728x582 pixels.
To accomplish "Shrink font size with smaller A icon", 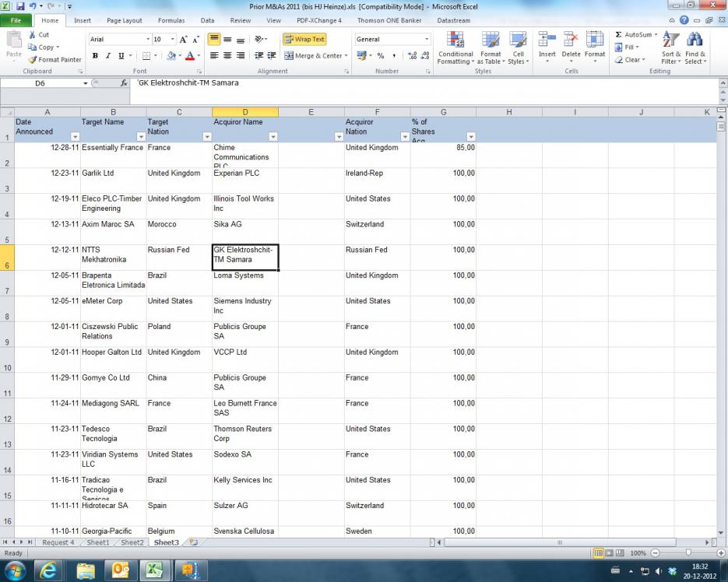I will (196, 40).
